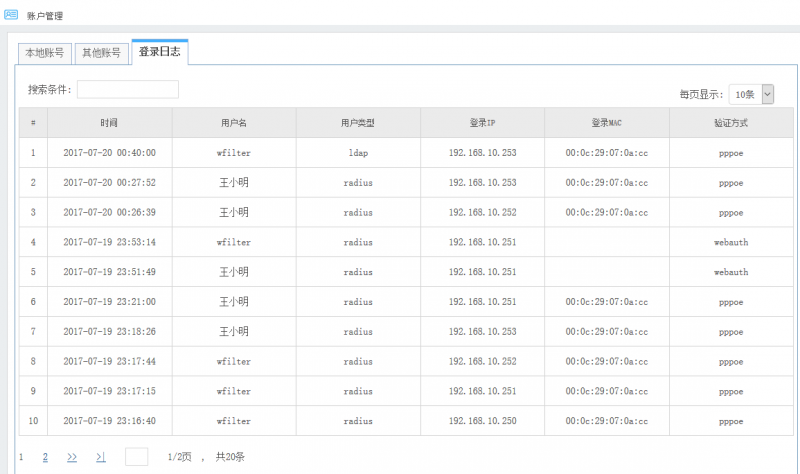Click the 时间 column header

tap(109, 123)
